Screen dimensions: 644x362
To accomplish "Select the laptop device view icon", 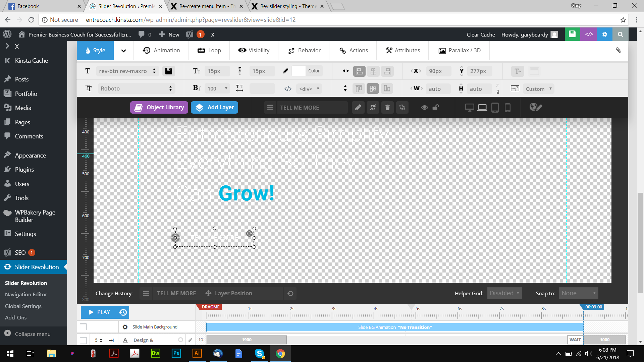I will (482, 108).
